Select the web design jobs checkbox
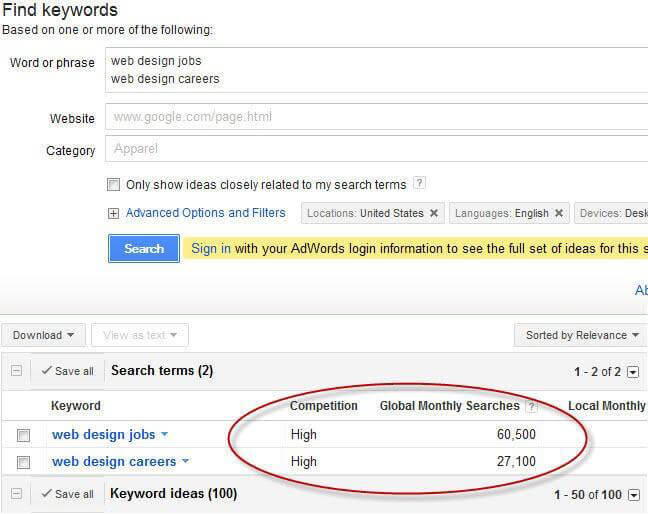 [x=24, y=435]
